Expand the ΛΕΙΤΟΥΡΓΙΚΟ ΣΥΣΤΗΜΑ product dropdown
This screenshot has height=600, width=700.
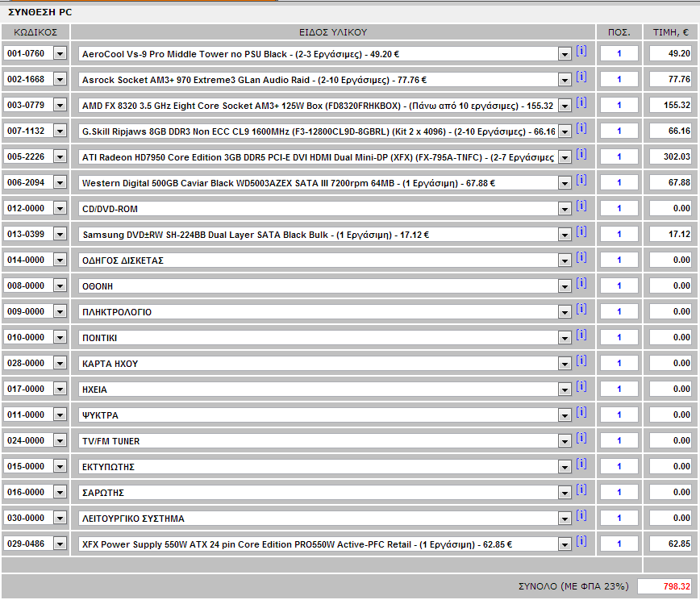(x=565, y=519)
